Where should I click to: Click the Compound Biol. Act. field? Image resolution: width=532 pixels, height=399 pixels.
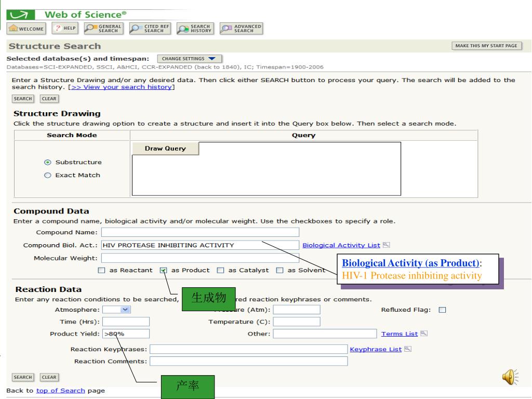tap(200, 245)
